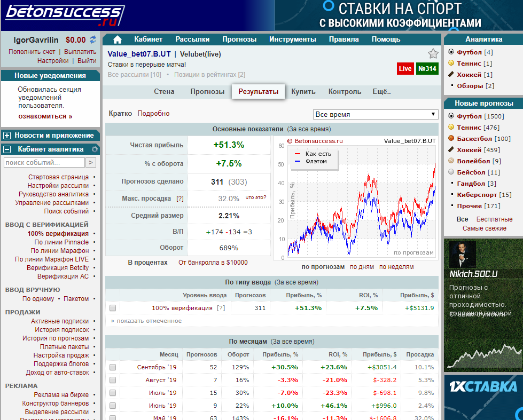Open the Помощь menu item
Viewport: 523px width, 420px height.
click(x=386, y=39)
